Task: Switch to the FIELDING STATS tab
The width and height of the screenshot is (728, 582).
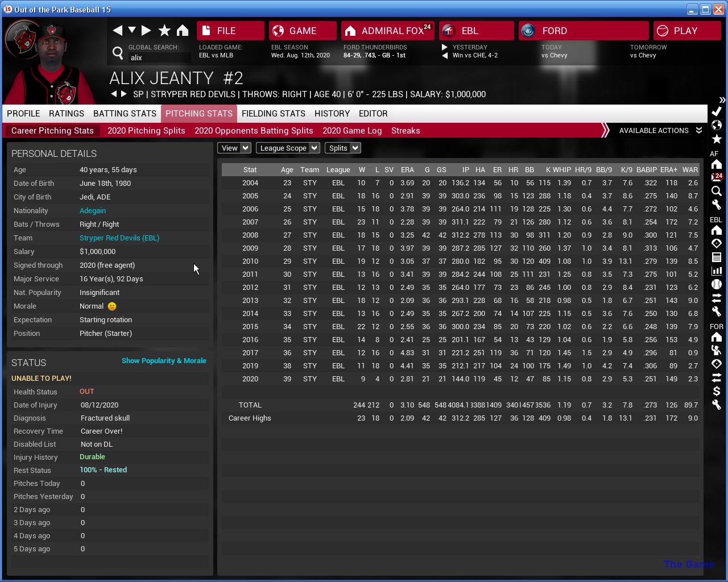Action: click(x=274, y=114)
